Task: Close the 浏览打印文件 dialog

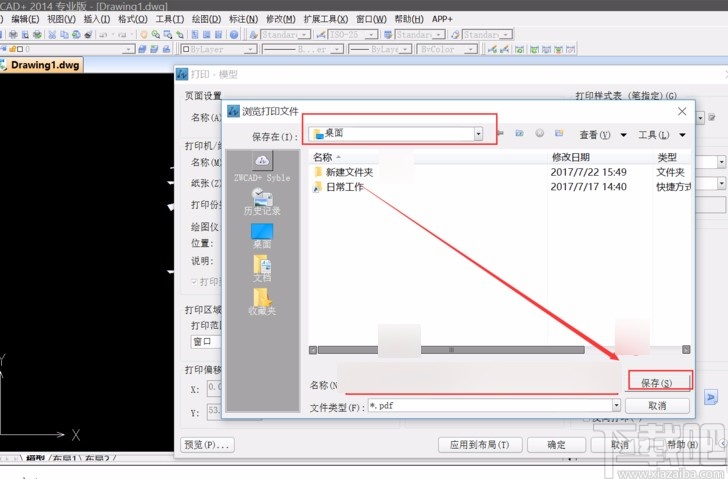Action: pos(682,111)
